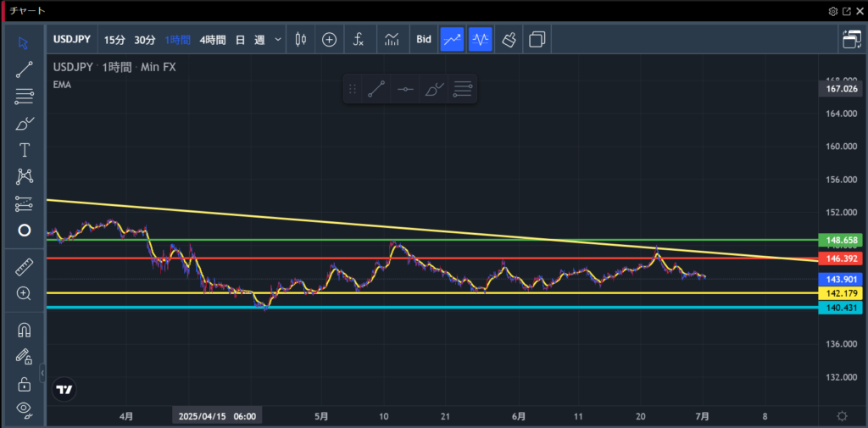The height and width of the screenshot is (428, 868).
Task: Expand the timeframe dropdown chevron
Action: coord(278,40)
